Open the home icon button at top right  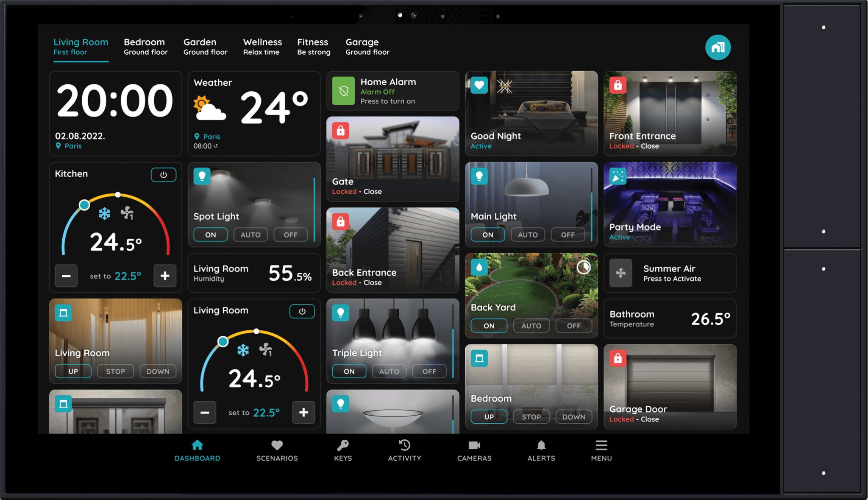718,47
